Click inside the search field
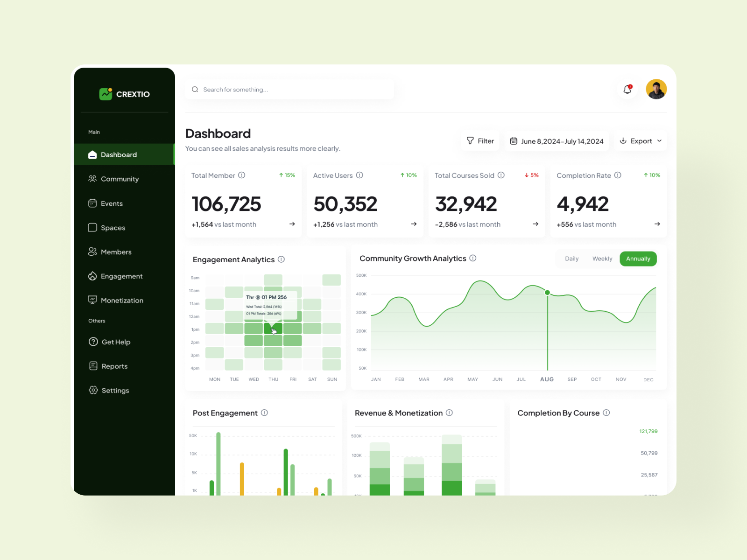This screenshot has width=747, height=560. point(289,89)
